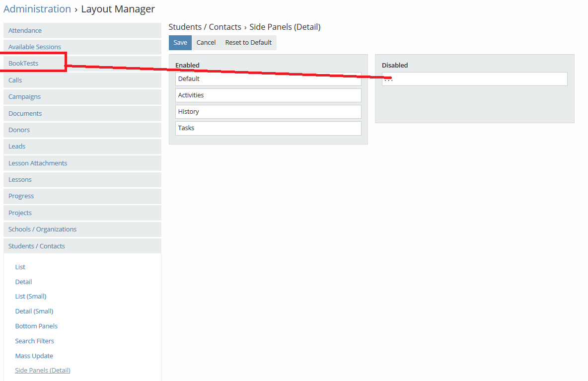Image resolution: width=588 pixels, height=381 pixels.
Task: Click the Save button
Action: coord(180,43)
